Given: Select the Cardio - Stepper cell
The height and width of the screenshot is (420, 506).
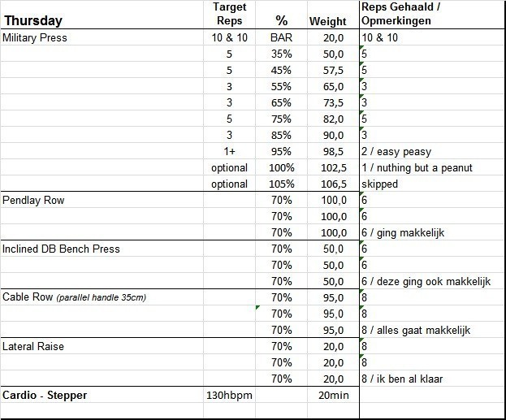Looking at the screenshot, I should coord(45,395).
